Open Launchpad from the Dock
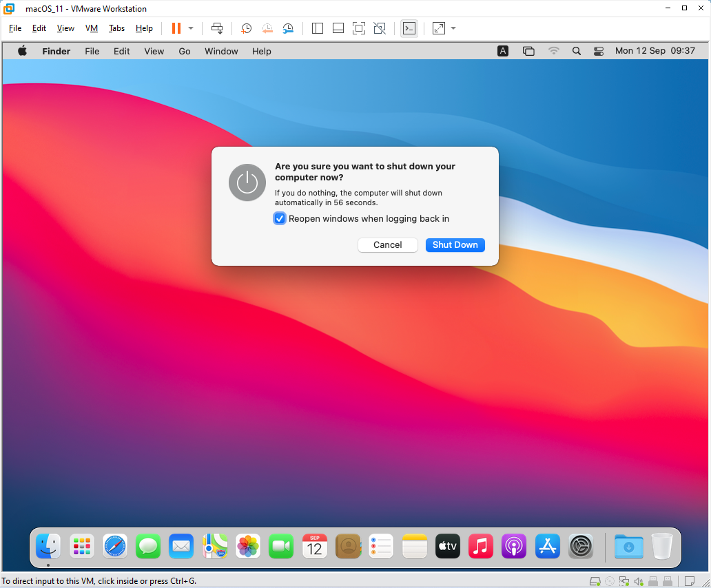 coord(81,546)
